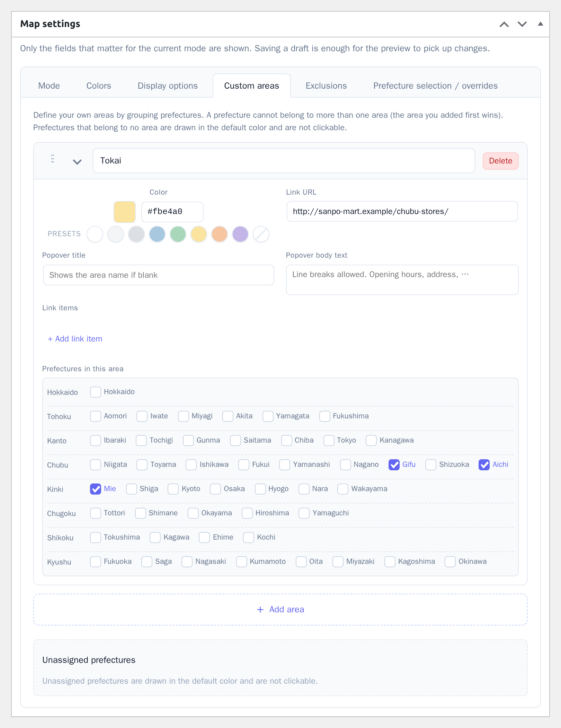Check the Osaka prefecture checkbox
The height and width of the screenshot is (728, 561).
[x=215, y=489]
